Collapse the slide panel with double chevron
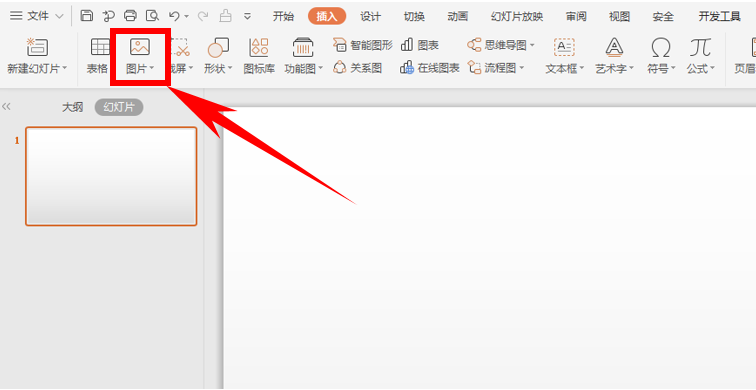The height and width of the screenshot is (390, 756). (x=7, y=107)
